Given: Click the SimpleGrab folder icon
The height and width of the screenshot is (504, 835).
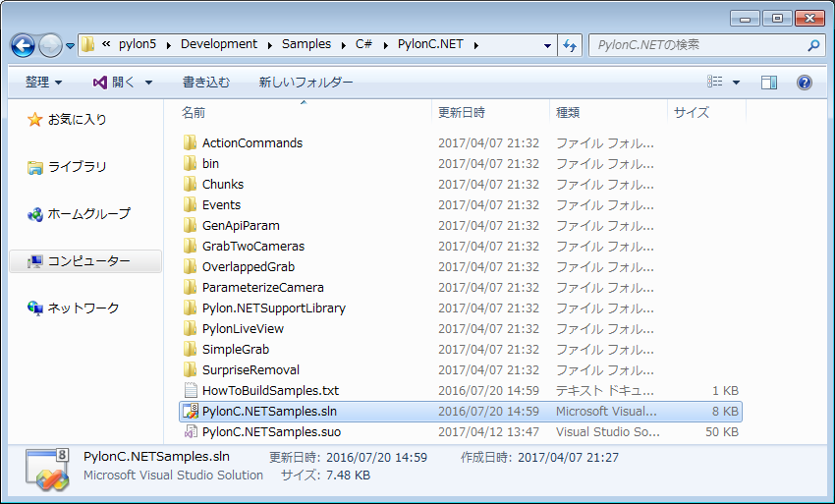Looking at the screenshot, I should (x=191, y=349).
